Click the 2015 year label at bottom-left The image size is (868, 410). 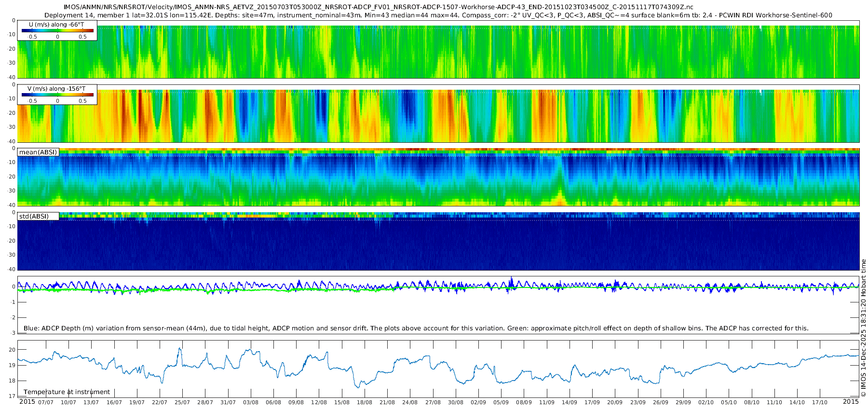click(x=27, y=402)
